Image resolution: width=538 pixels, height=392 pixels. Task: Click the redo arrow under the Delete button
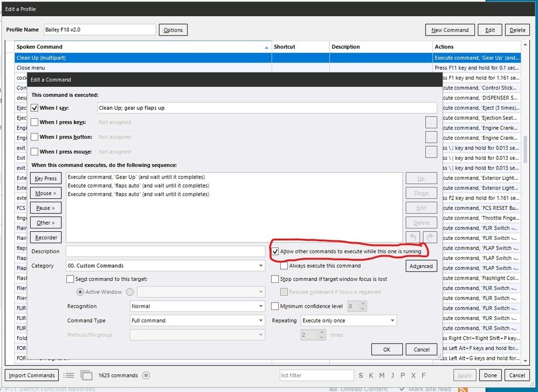point(430,237)
